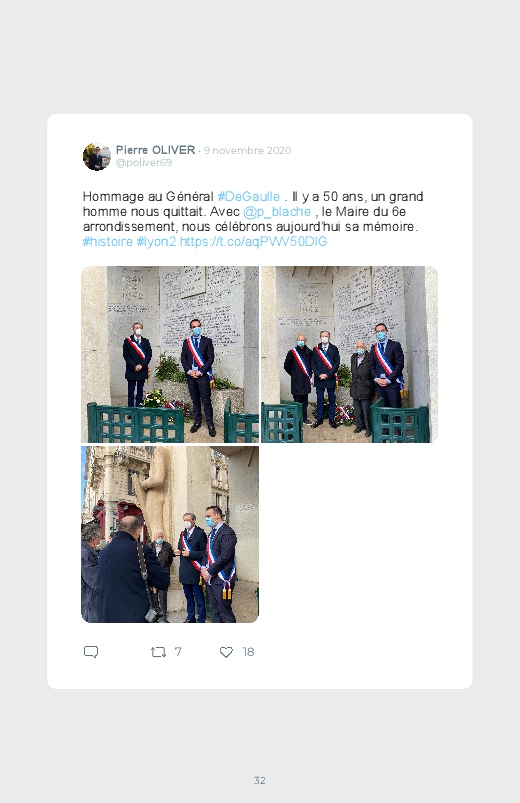Open the @p_blache mention link
The image size is (520, 803).
277,212
